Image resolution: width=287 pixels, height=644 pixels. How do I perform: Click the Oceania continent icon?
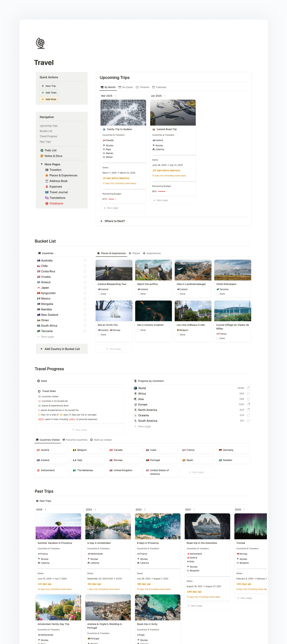click(135, 415)
